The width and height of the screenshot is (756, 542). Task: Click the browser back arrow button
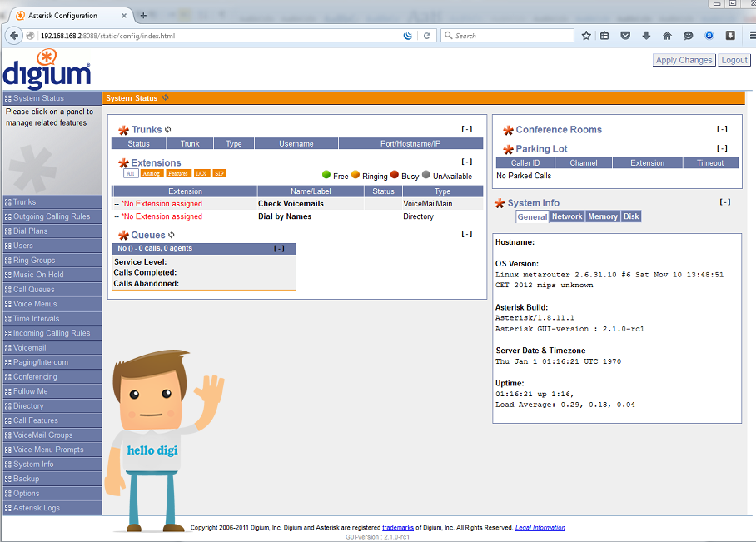[14, 35]
